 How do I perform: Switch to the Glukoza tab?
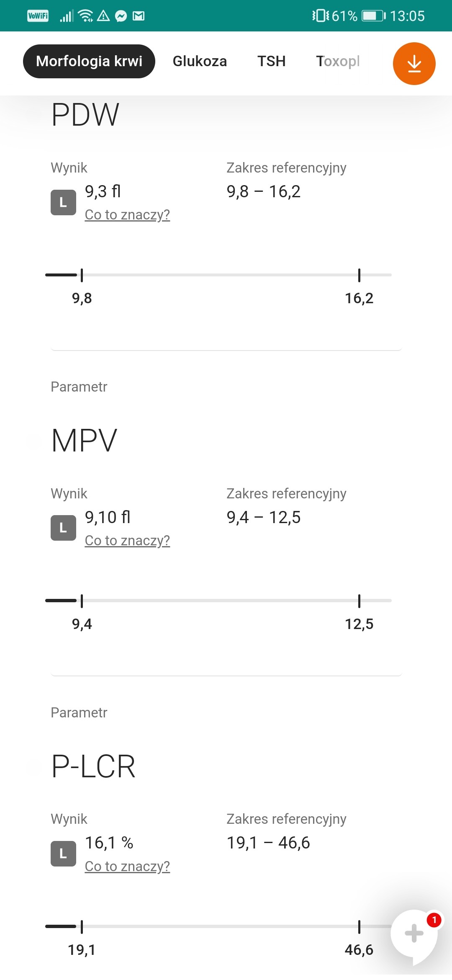(x=200, y=61)
